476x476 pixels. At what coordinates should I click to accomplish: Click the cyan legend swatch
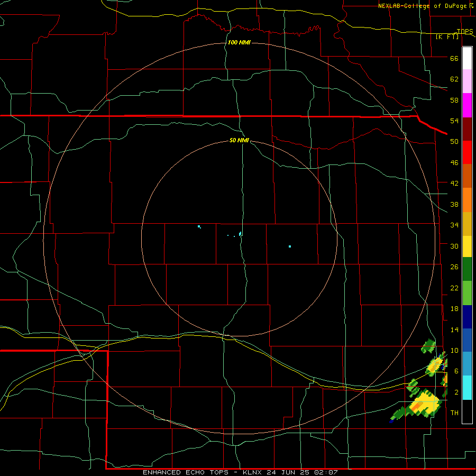coord(467,388)
